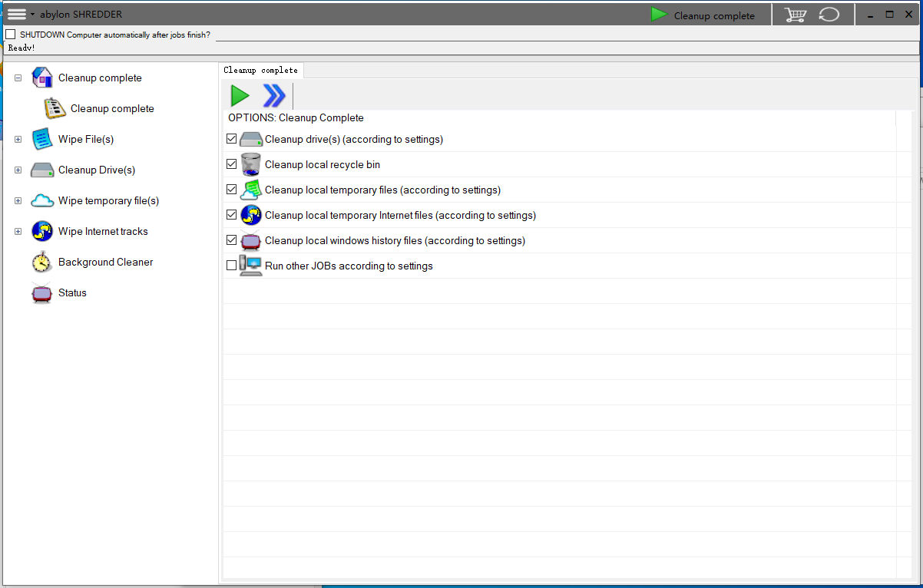Open the Status item in sidebar
This screenshot has height=588, width=923.
72,292
